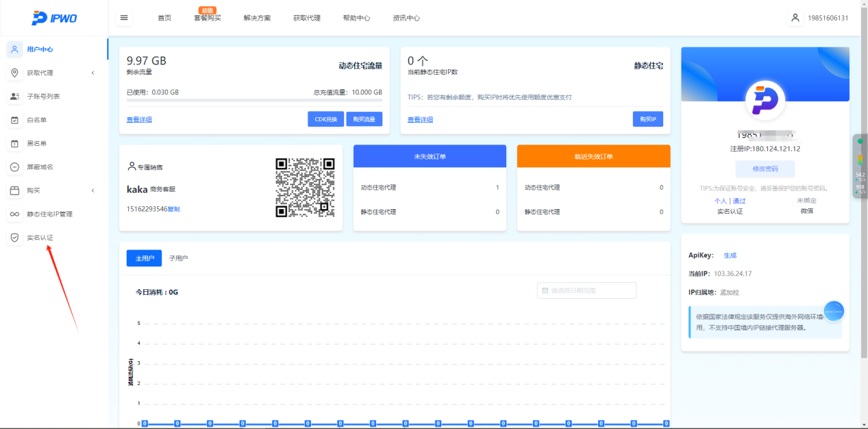Click the 静态住宅IP管理 infinity icon
This screenshot has width=868, height=429.
click(x=15, y=214)
